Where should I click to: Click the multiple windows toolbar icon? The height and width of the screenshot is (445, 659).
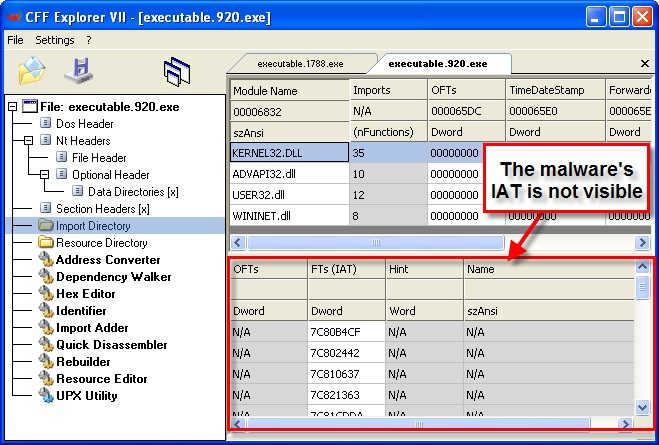pyautogui.click(x=177, y=71)
